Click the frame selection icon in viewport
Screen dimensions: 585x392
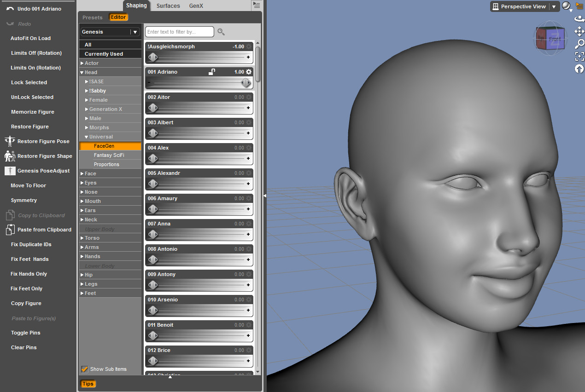tap(579, 56)
